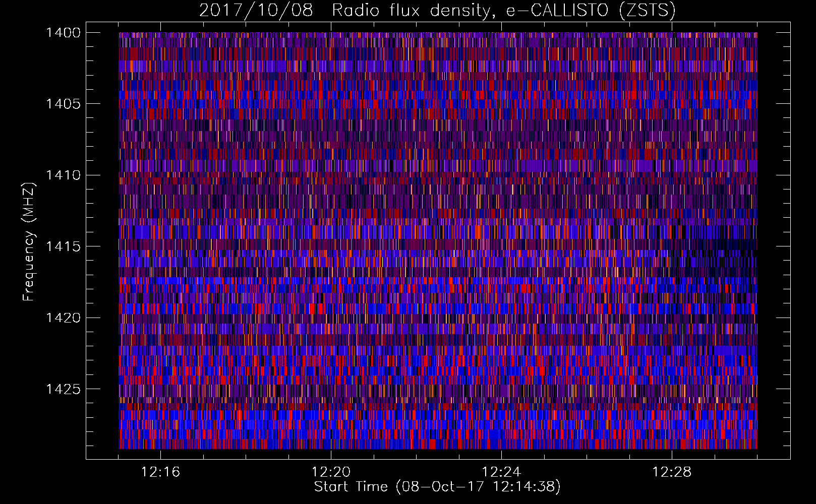The width and height of the screenshot is (816, 504).
Task: Select the 'Frequency (MHZ)' y-axis label
Action: point(29,242)
